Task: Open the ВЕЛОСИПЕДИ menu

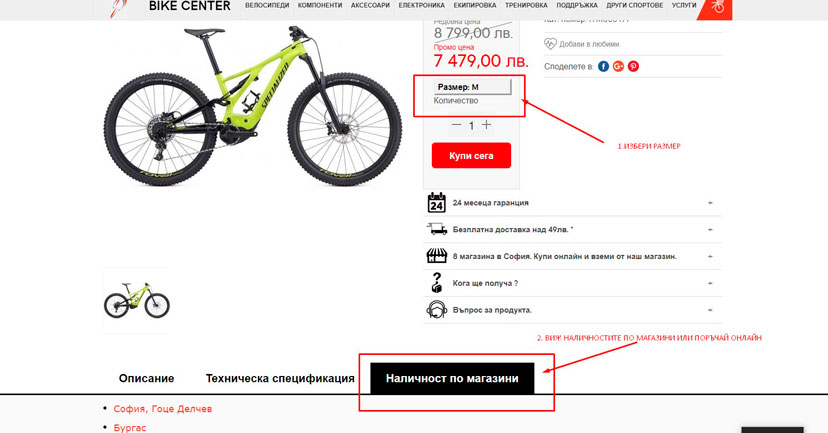Action: pyautogui.click(x=267, y=5)
